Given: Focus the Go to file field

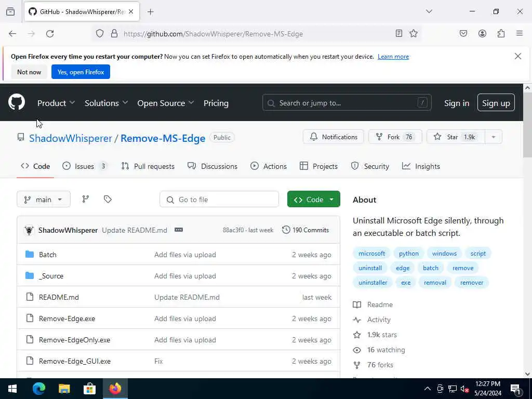Looking at the screenshot, I should 219,199.
